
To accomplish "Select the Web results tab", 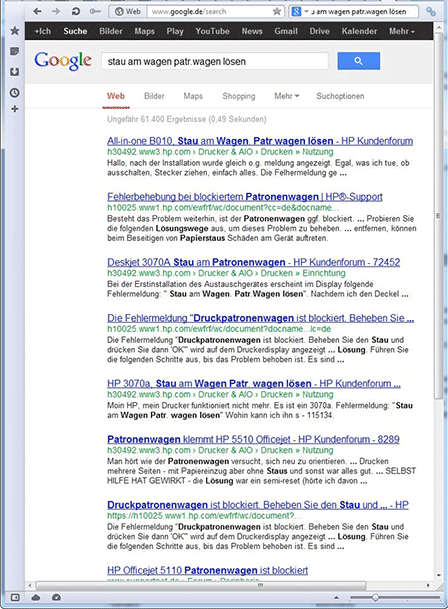I will pos(116,96).
